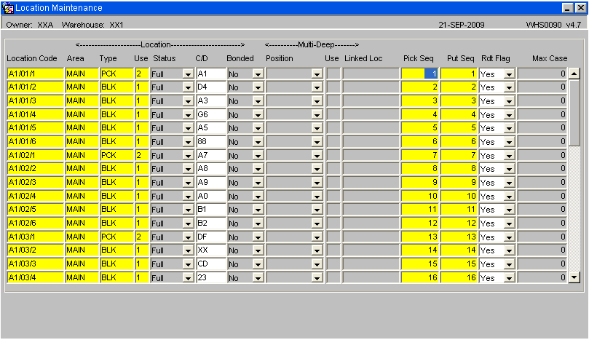This screenshot has height=364, width=589.
Task: Click Use field in row A1/03/1
Action: [x=142, y=237]
